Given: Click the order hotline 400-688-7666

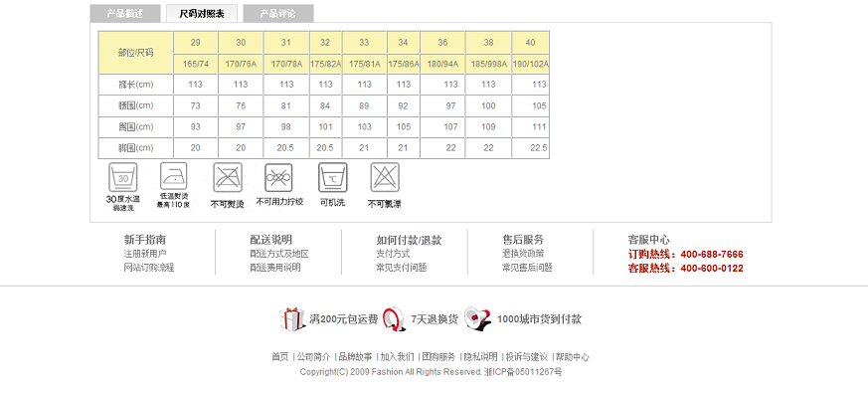Looking at the screenshot, I should pyautogui.click(x=711, y=255).
